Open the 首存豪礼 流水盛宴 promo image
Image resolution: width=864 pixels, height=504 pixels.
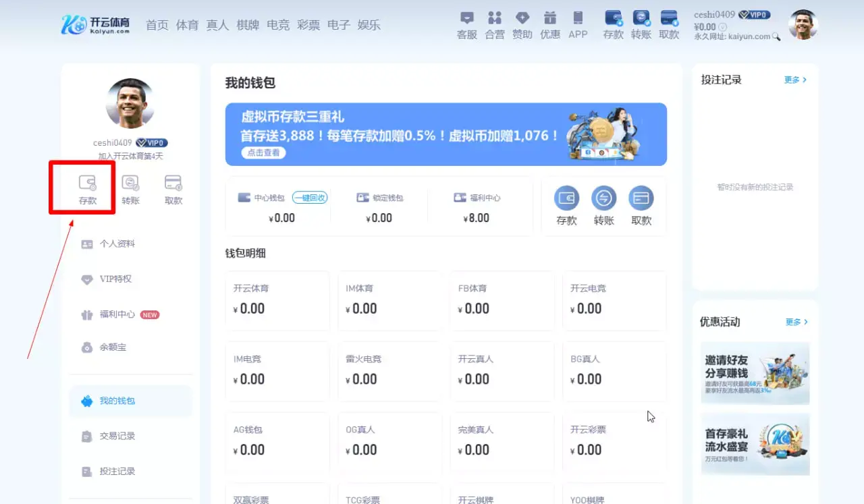tap(755, 445)
